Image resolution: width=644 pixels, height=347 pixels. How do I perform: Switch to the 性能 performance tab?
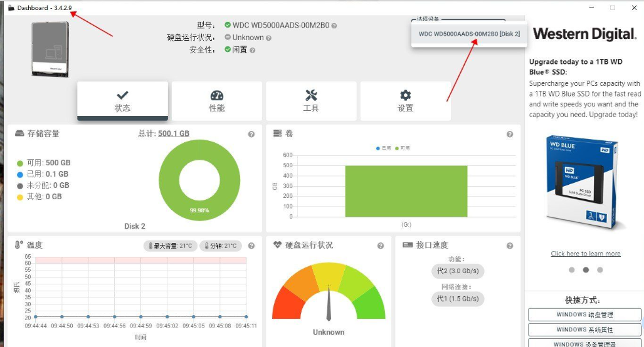(x=217, y=101)
